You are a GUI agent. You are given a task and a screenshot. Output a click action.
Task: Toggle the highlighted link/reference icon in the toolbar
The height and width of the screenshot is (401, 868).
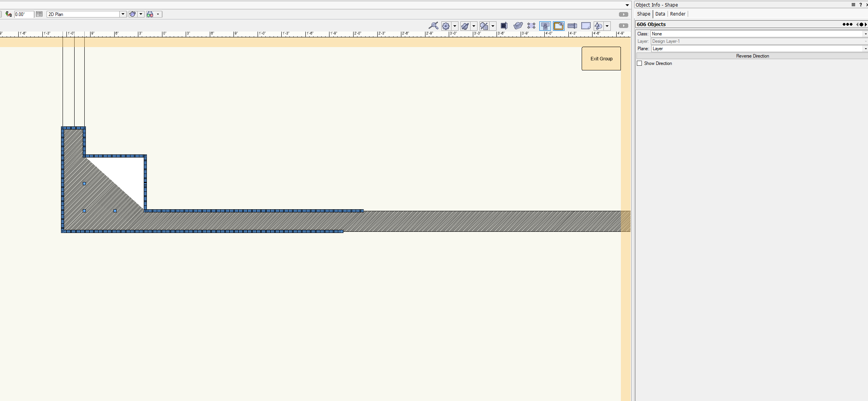(x=545, y=26)
